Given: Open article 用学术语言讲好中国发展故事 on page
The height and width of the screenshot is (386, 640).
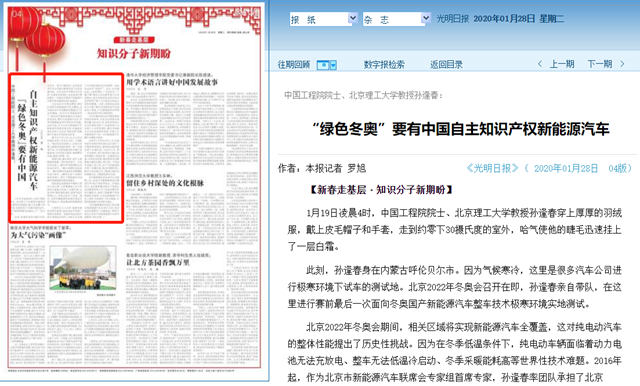Looking at the screenshot, I should [x=172, y=82].
